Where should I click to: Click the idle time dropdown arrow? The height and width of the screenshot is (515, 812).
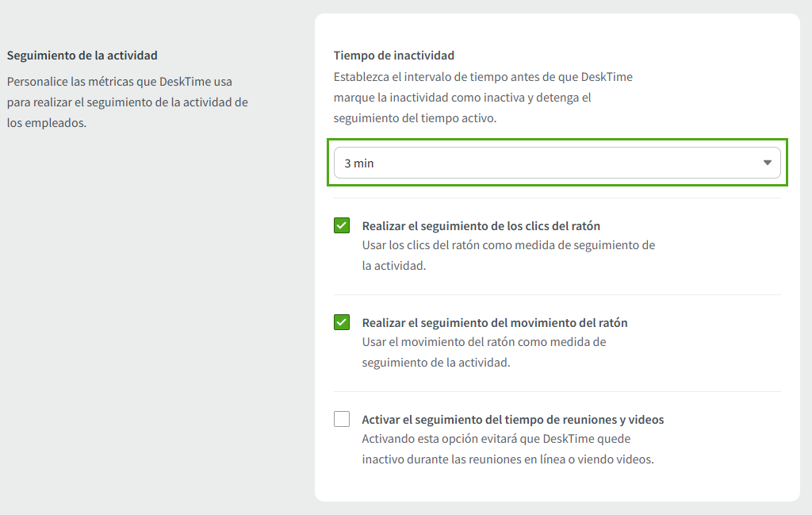pos(767,163)
